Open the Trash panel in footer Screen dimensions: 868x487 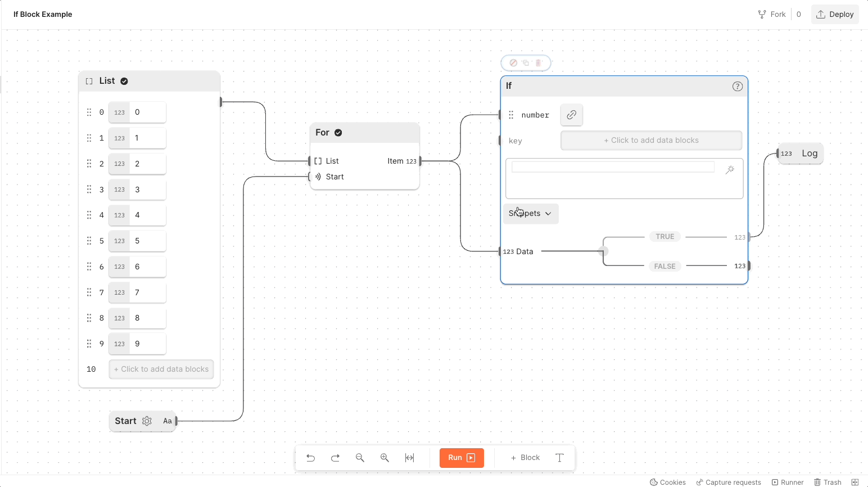pos(828,482)
